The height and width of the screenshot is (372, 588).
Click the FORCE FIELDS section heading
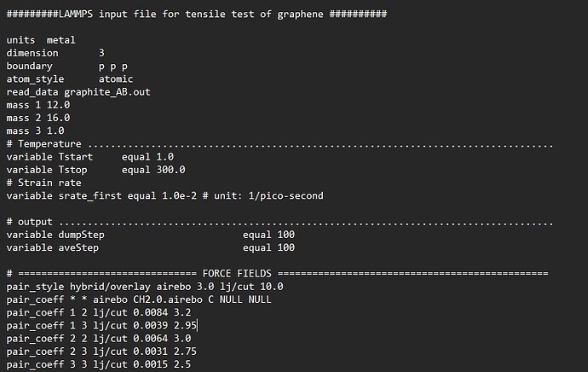[x=237, y=273]
